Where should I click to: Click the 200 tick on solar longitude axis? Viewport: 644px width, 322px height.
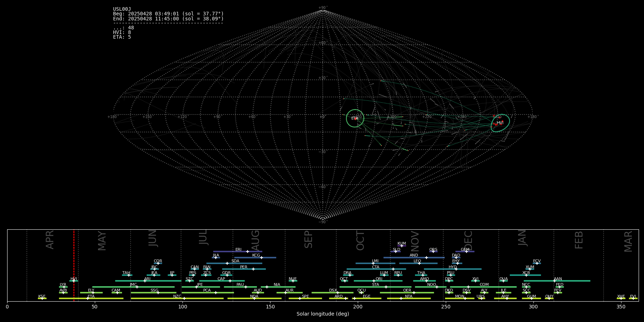click(358, 307)
